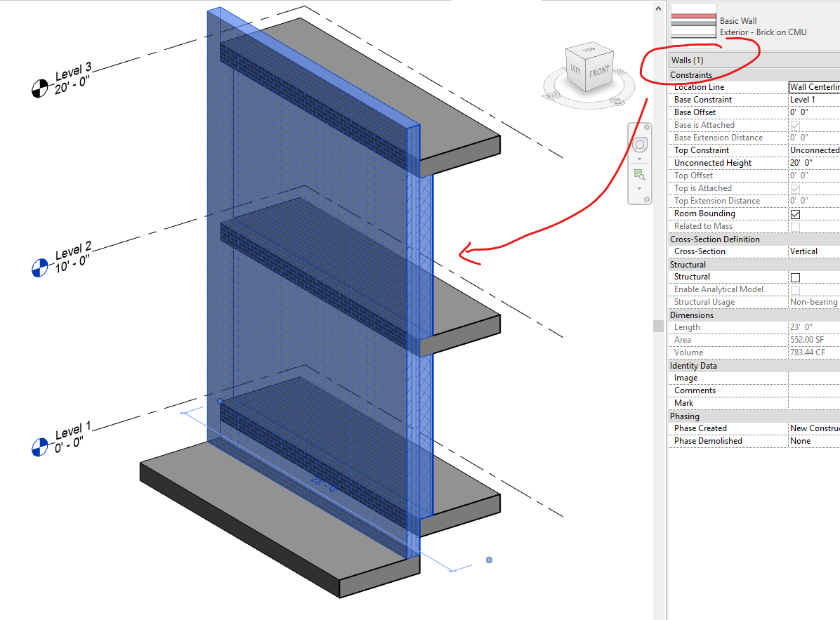This screenshot has width=840, height=620.
Task: Click the TOP face of the ViewCube
Action: click(x=589, y=51)
